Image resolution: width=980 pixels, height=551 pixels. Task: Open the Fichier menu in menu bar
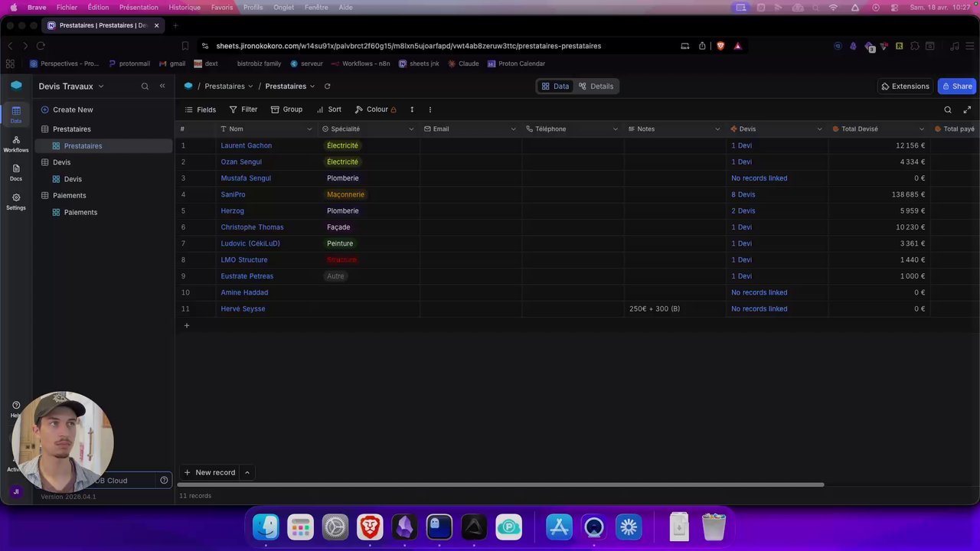(x=67, y=8)
